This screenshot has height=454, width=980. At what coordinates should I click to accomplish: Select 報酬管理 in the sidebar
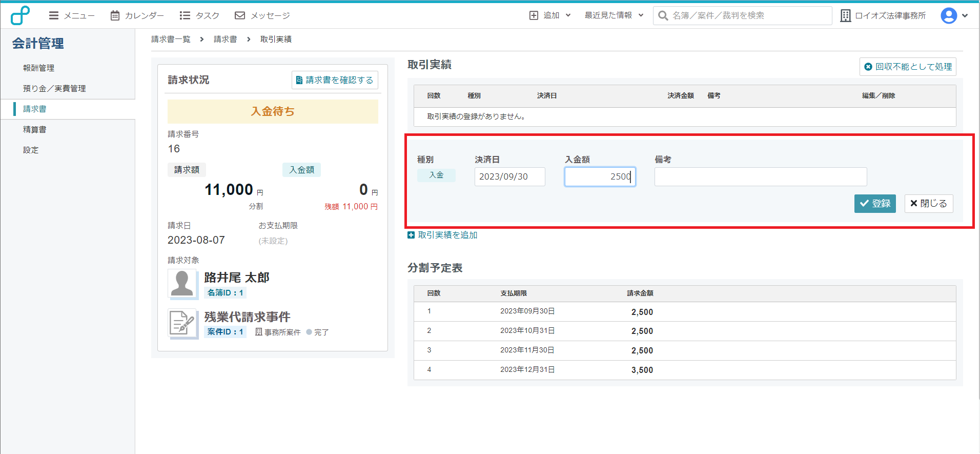[38, 68]
